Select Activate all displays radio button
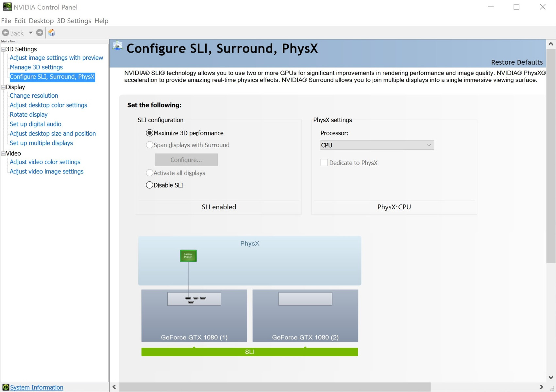The height and width of the screenshot is (392, 556). click(x=149, y=173)
